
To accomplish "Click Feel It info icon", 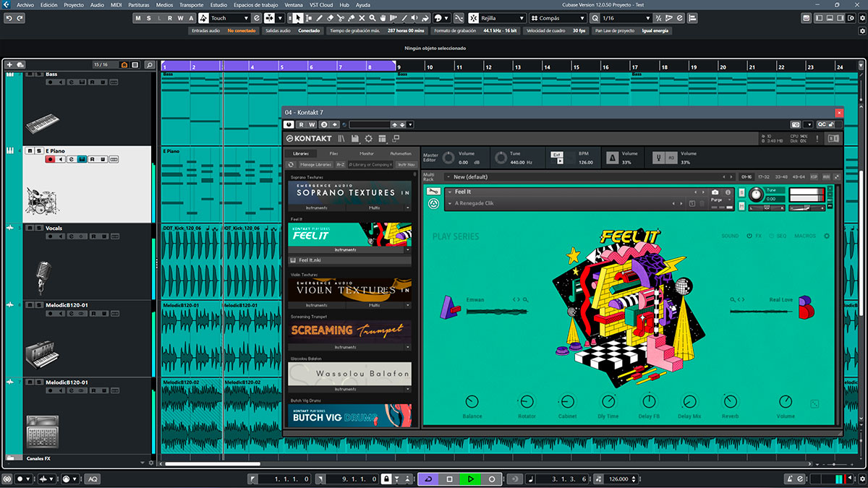I will tap(728, 192).
